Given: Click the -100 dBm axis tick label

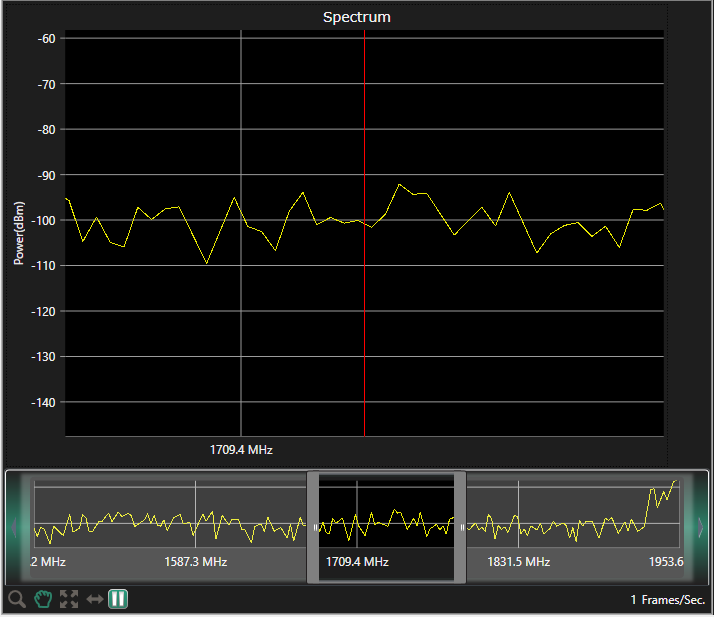Looking at the screenshot, I should pos(46,220).
